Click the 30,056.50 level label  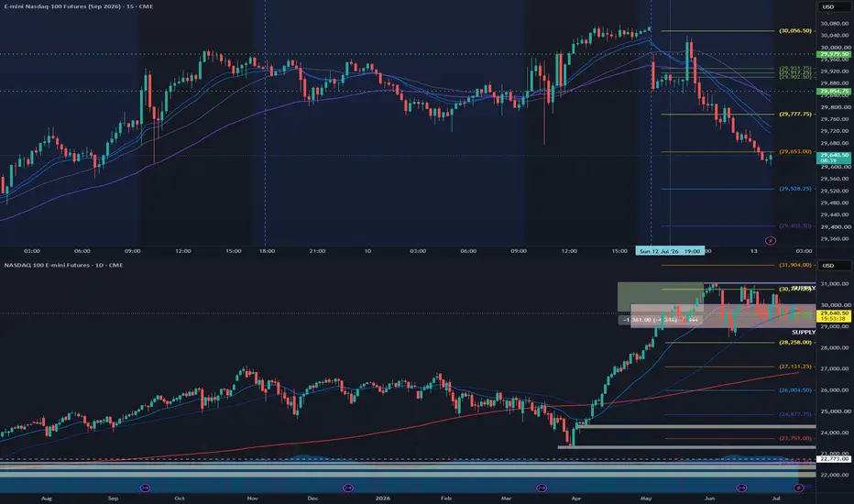[x=795, y=30]
